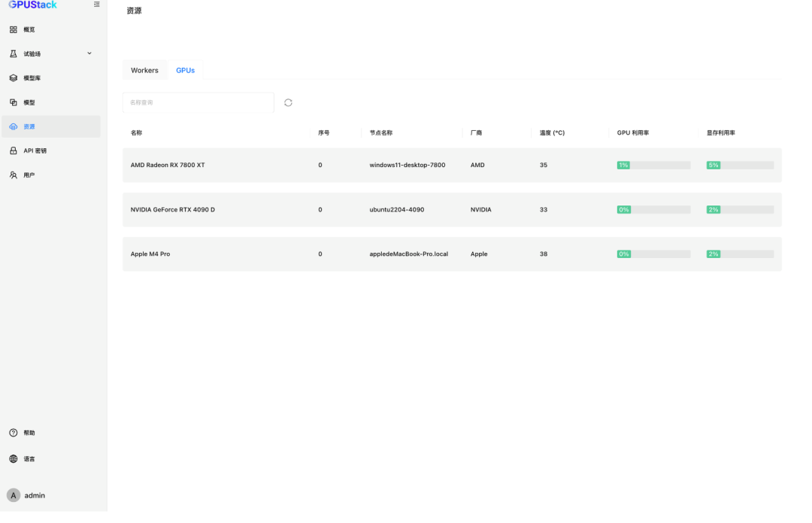The image size is (812, 523).
Task: Click the 模型库 layers icon
Action: [x=14, y=78]
